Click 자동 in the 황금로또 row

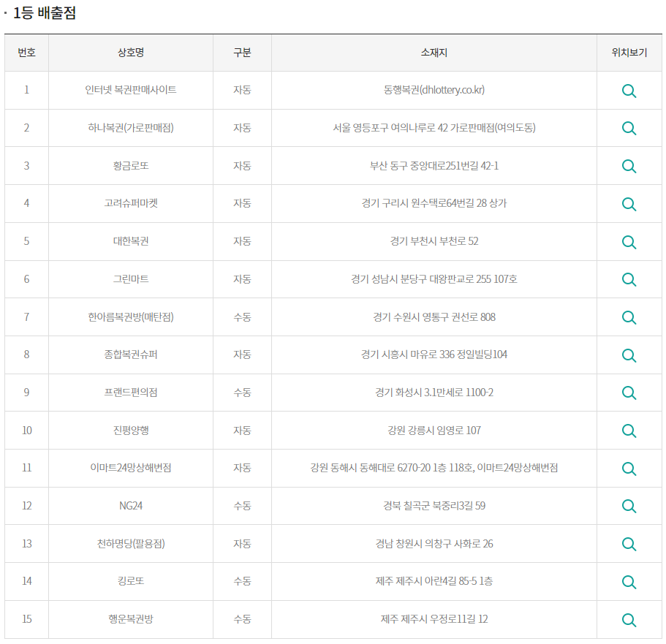point(242,165)
